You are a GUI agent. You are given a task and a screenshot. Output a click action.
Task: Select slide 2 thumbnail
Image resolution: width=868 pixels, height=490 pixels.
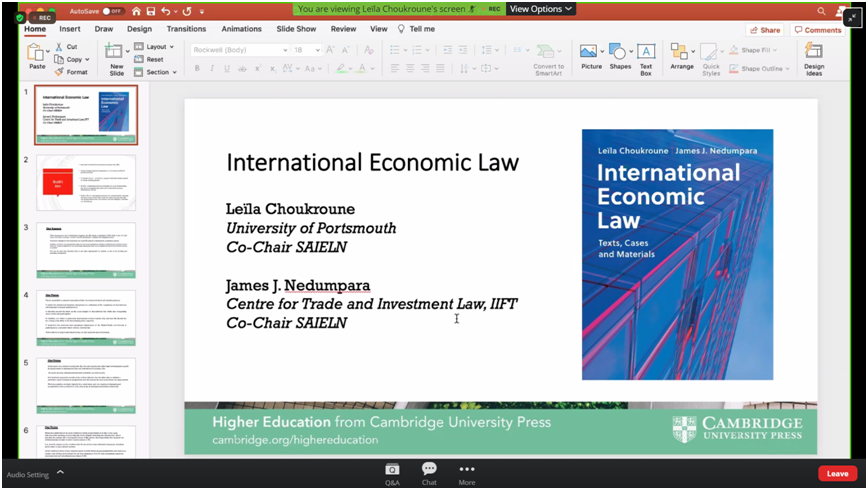86,182
